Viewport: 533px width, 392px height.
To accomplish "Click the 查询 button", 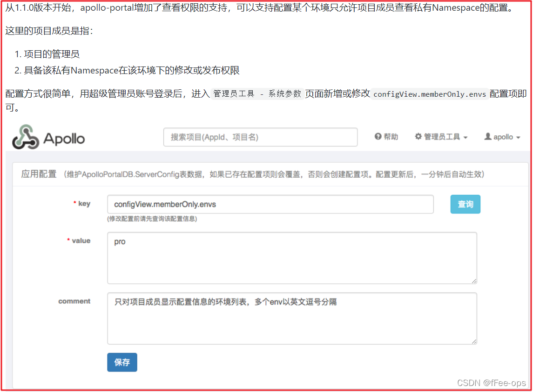I will coord(466,204).
